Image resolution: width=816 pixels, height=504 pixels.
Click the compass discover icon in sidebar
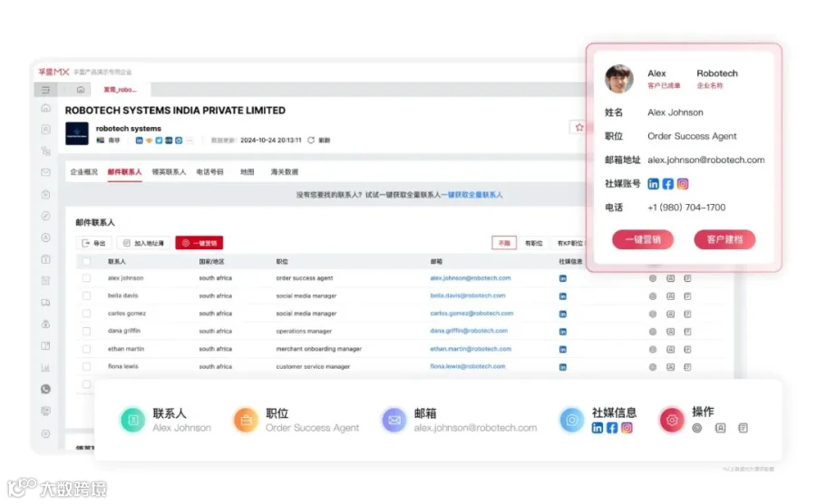point(46,216)
